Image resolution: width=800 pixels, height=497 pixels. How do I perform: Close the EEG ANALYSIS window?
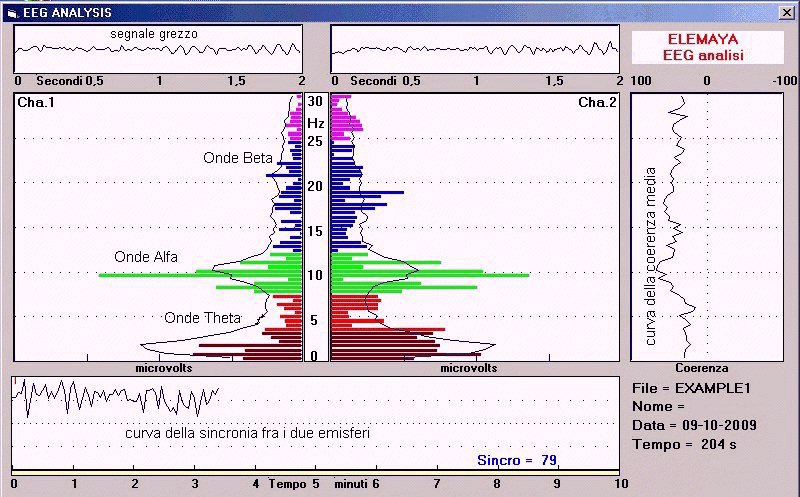786,12
